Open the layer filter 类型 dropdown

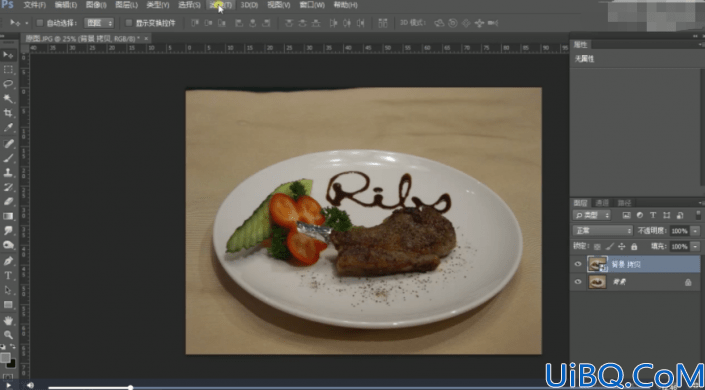(591, 215)
